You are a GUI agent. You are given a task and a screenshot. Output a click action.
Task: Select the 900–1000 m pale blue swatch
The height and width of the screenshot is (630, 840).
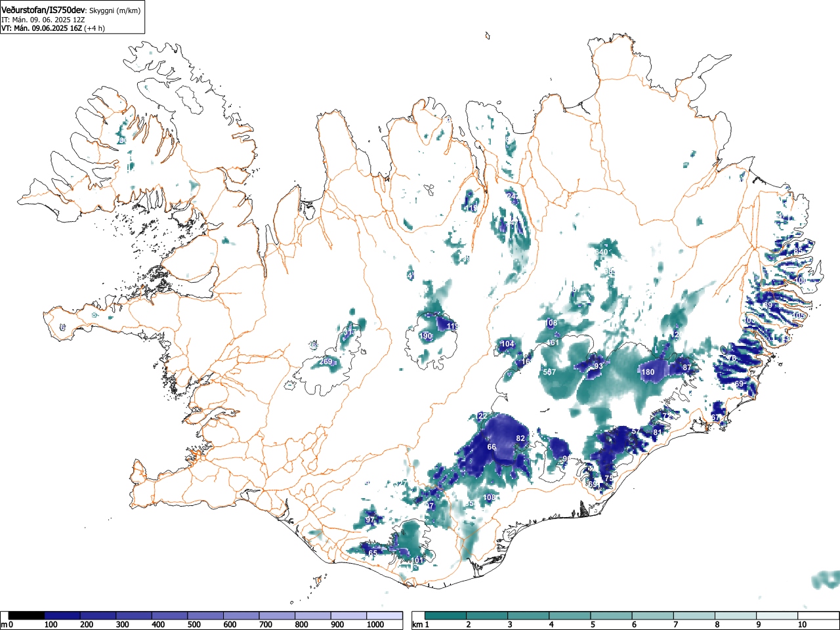(348, 616)
